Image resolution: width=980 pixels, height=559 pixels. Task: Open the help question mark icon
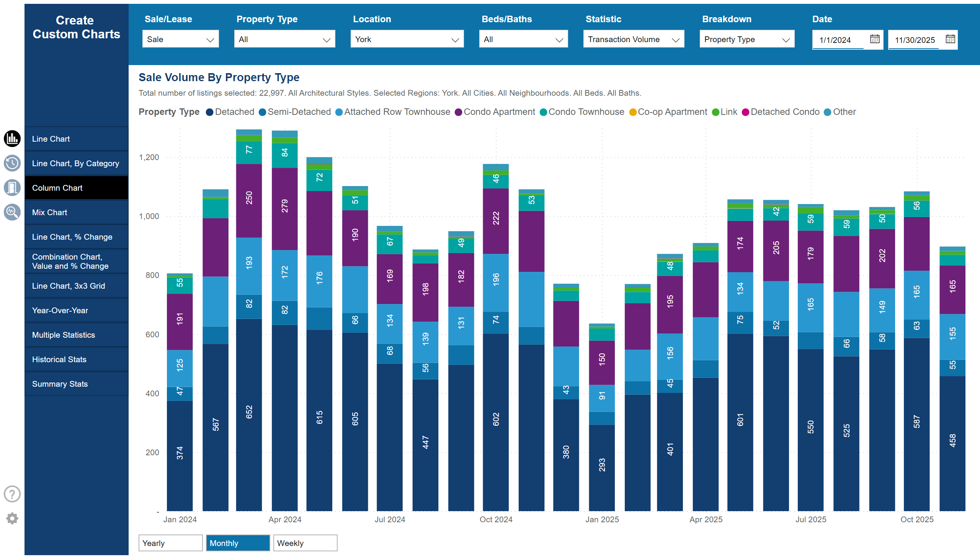point(12,494)
